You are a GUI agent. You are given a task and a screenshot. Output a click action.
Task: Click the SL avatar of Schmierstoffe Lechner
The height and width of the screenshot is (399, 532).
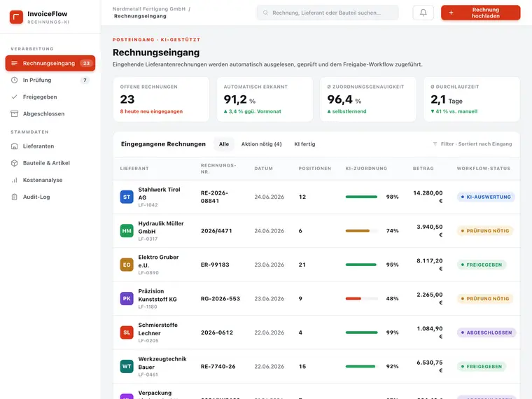click(127, 332)
